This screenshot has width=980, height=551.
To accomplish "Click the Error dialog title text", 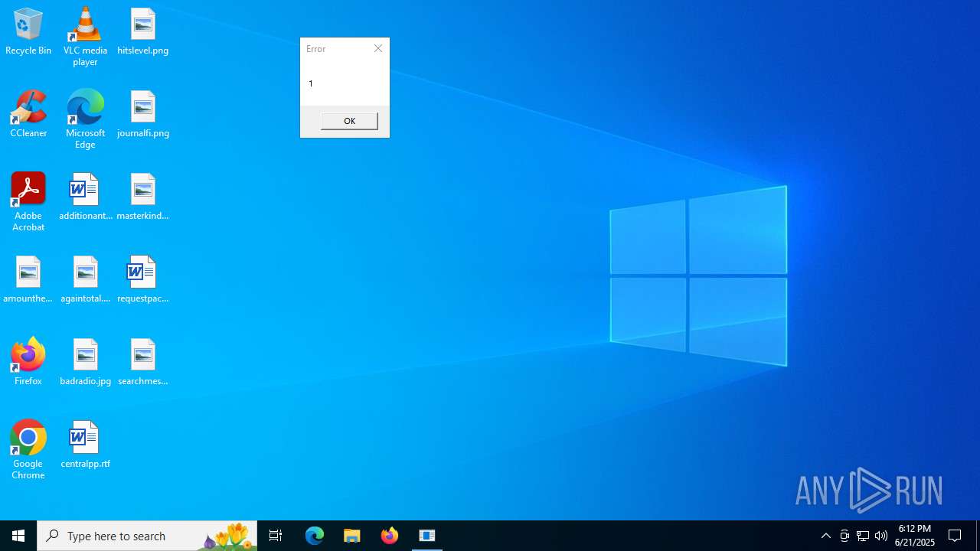I will click(316, 49).
